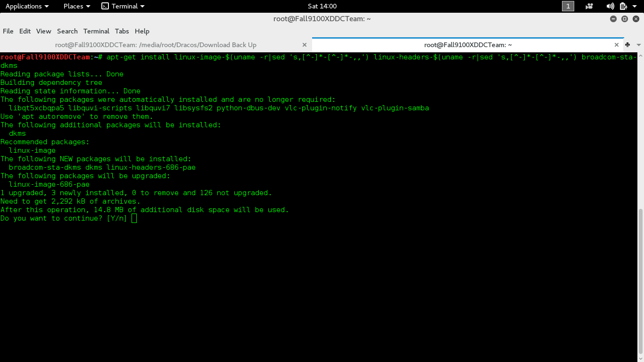The height and width of the screenshot is (362, 644).
Task: Open the File menu
Action: point(8,31)
